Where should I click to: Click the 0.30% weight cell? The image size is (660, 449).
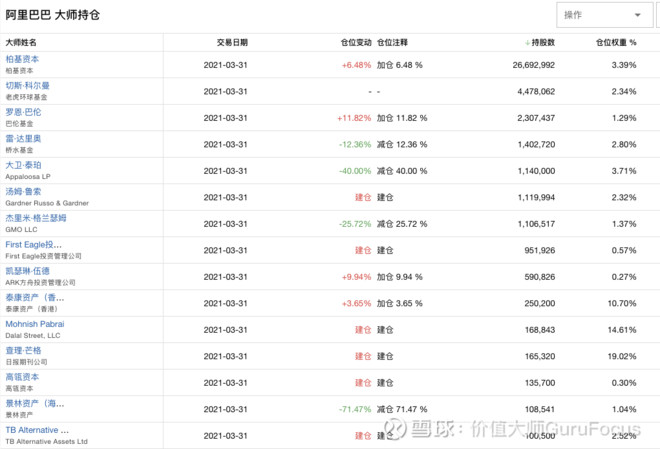pyautogui.click(x=624, y=383)
